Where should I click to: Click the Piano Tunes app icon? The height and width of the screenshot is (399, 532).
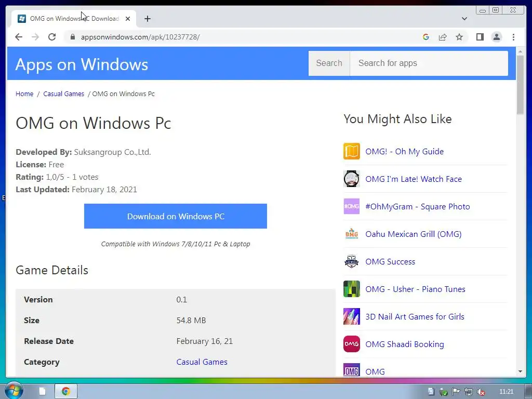pyautogui.click(x=352, y=289)
